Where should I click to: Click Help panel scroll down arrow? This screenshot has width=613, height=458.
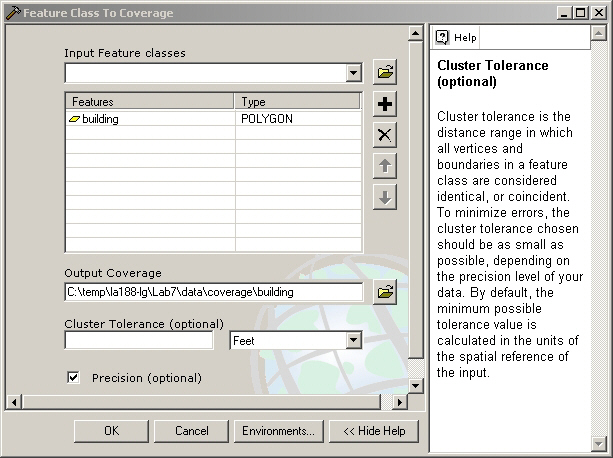pos(599,443)
